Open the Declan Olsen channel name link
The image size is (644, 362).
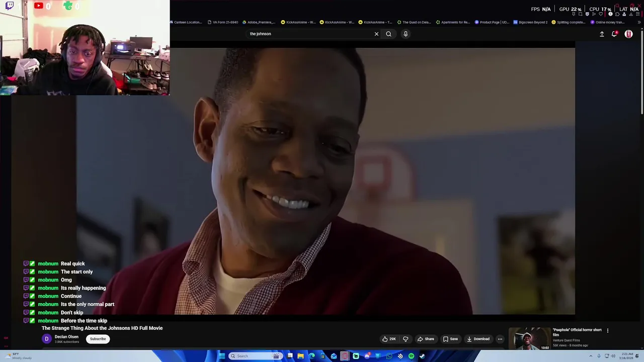(x=66, y=337)
